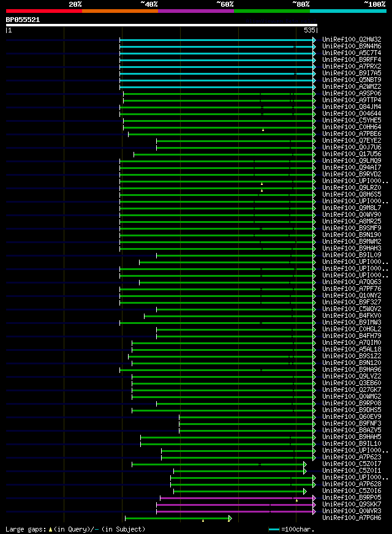The height and width of the screenshot is (534, 392).
Task: Open the UniRef100_C0HH64 label
Action: (x=352, y=127)
